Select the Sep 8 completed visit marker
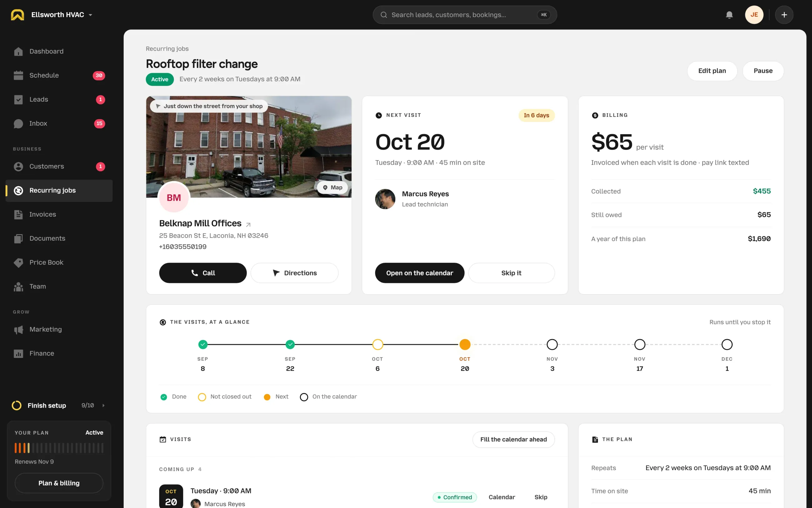This screenshot has width=812, height=508. [203, 345]
